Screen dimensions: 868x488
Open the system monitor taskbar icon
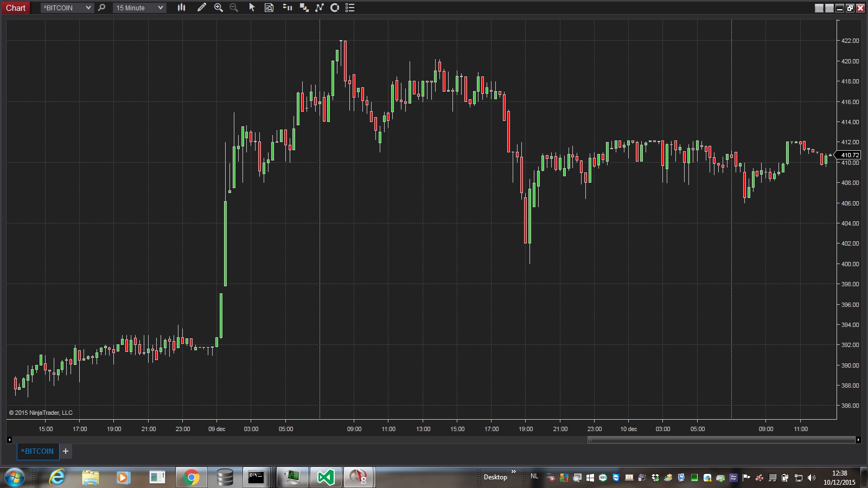tap(292, 477)
